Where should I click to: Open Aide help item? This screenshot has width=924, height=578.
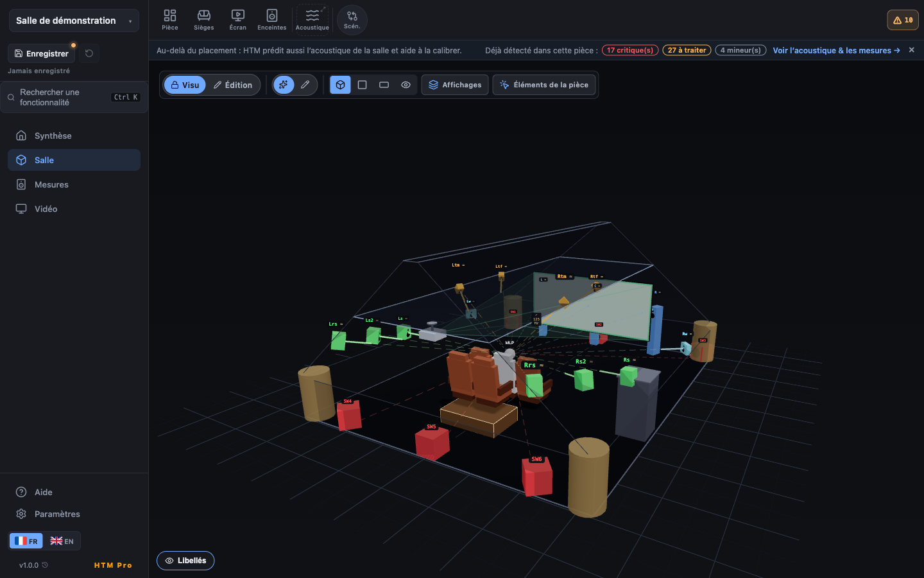[x=74, y=492]
